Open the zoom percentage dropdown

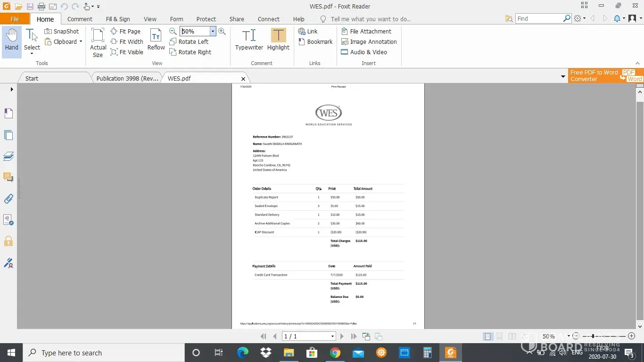213,31
